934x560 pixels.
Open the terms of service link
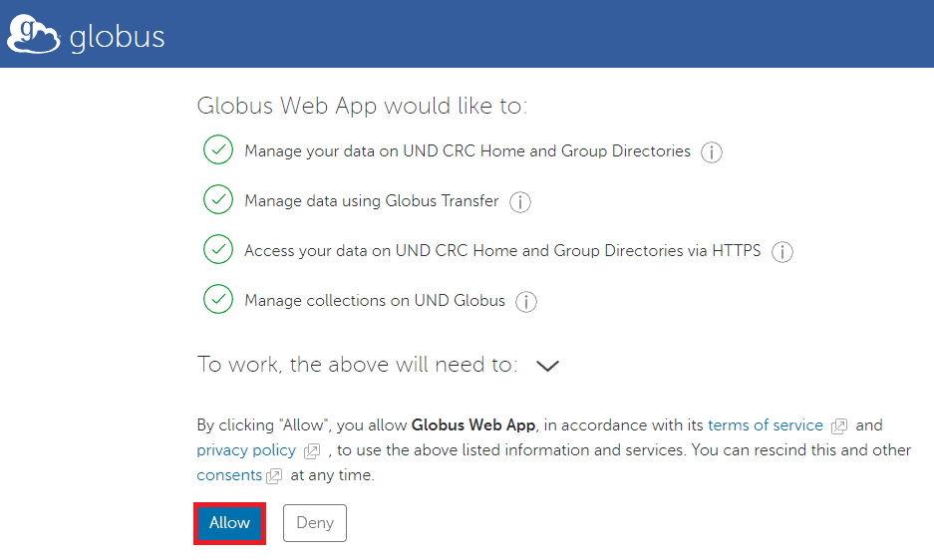point(765,425)
